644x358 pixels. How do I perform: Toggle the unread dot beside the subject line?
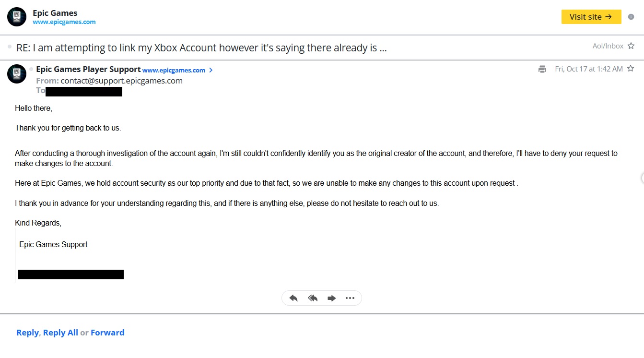point(10,47)
